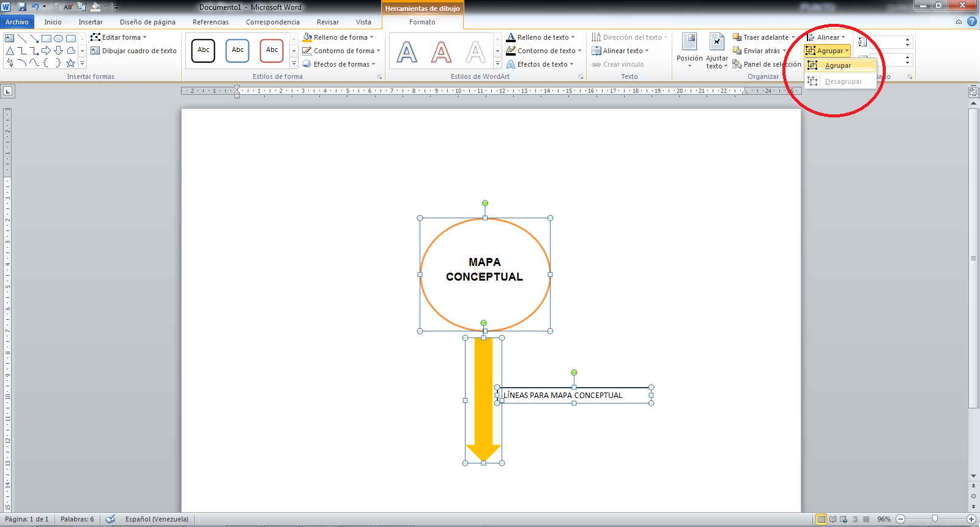The height and width of the screenshot is (527, 980).
Task: Expand Contorno de texto dropdown
Action: tap(544, 51)
